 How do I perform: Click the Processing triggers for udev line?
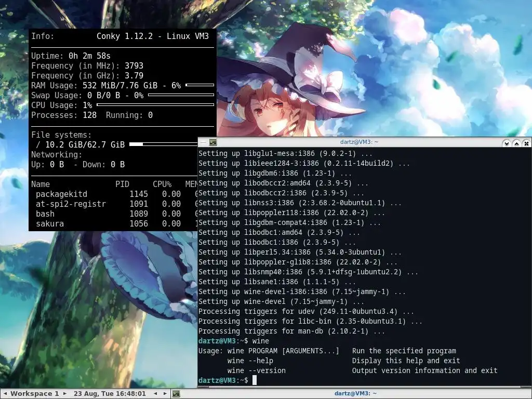point(306,311)
